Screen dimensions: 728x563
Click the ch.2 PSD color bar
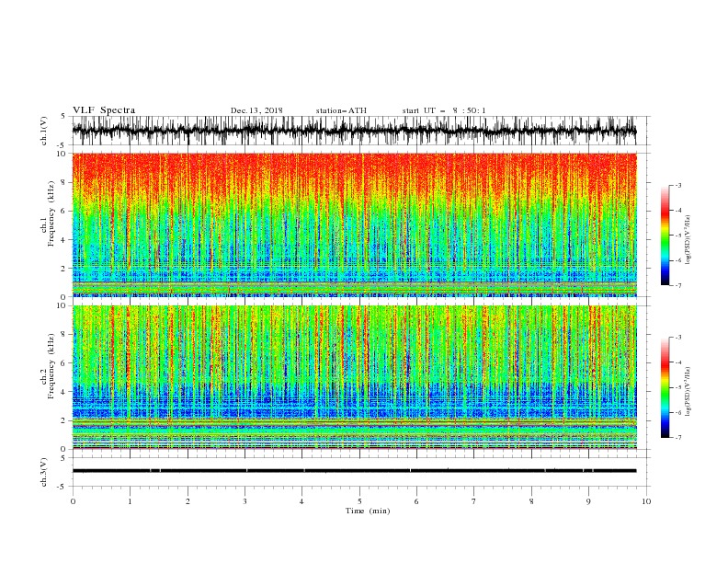click(x=665, y=387)
